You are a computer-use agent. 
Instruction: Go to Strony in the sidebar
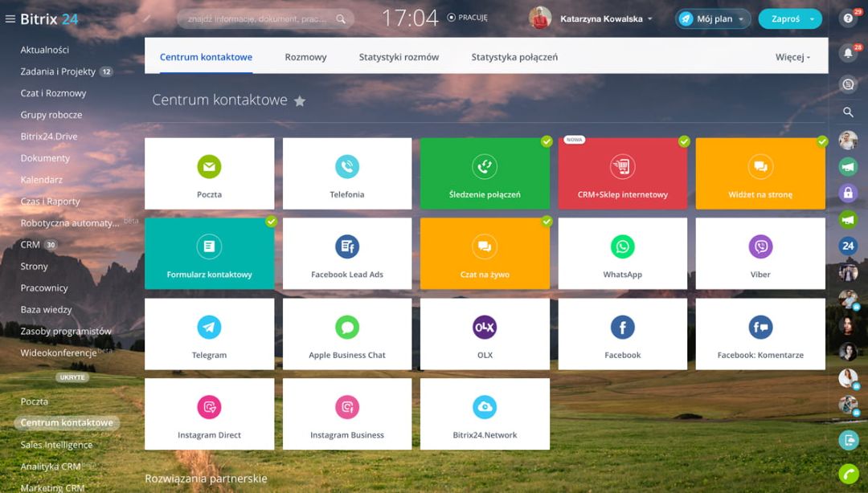35,266
